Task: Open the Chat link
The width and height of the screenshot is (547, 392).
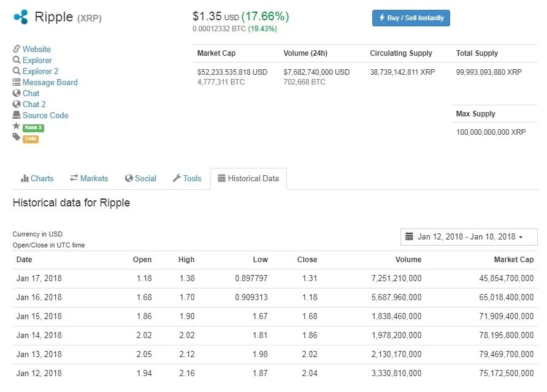Action: click(x=31, y=93)
